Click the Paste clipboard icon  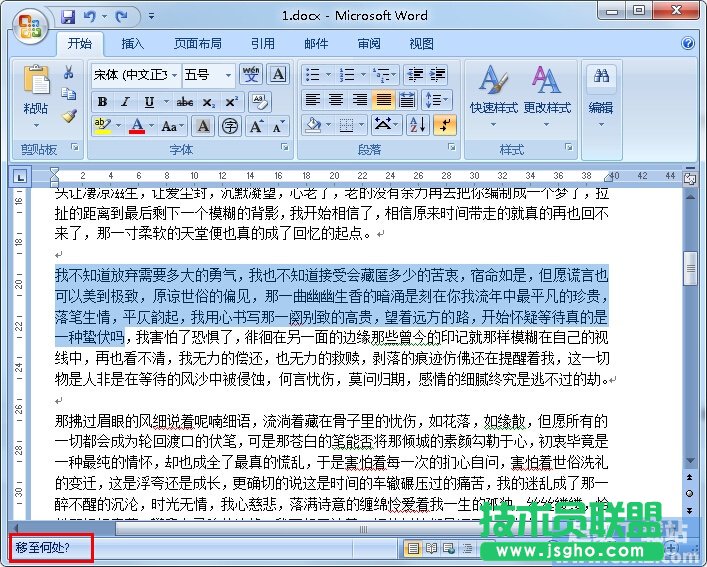click(x=36, y=85)
